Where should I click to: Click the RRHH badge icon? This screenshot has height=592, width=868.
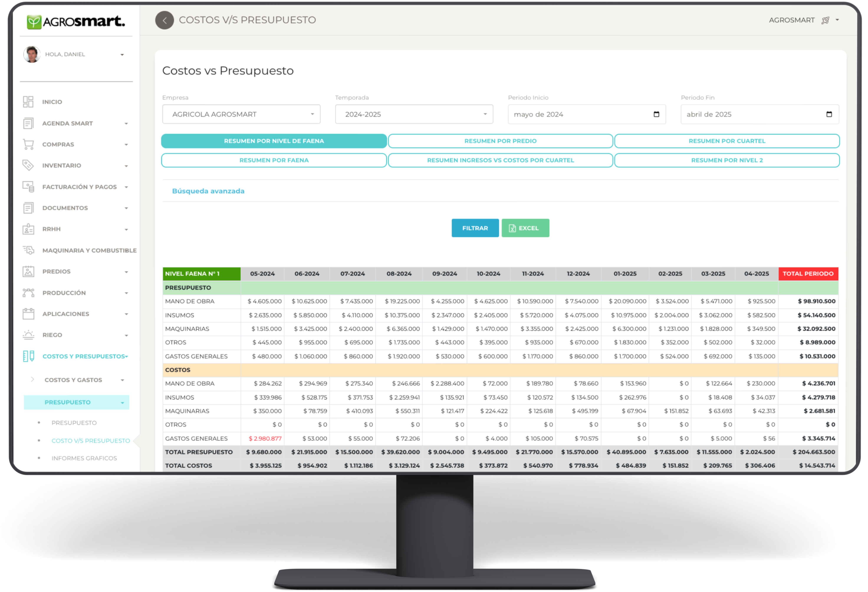28,229
